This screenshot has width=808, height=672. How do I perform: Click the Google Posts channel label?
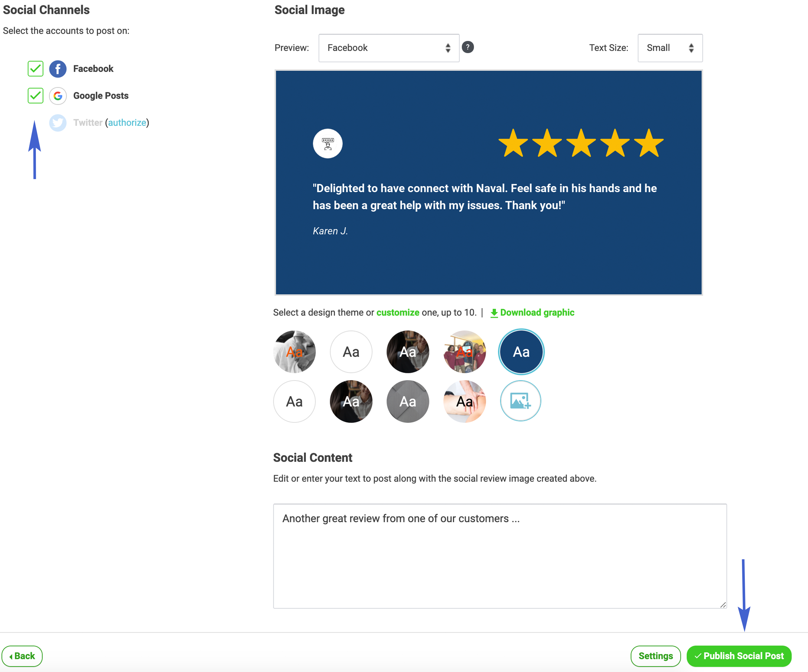click(101, 96)
